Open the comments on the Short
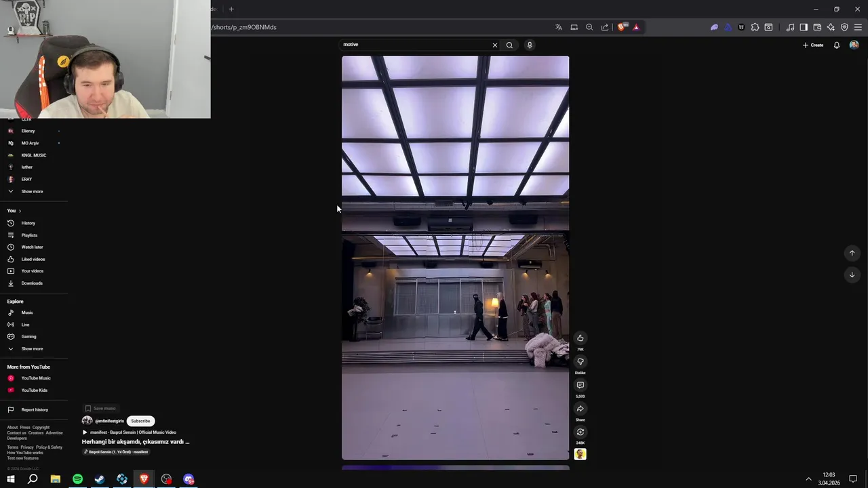 pyautogui.click(x=580, y=385)
